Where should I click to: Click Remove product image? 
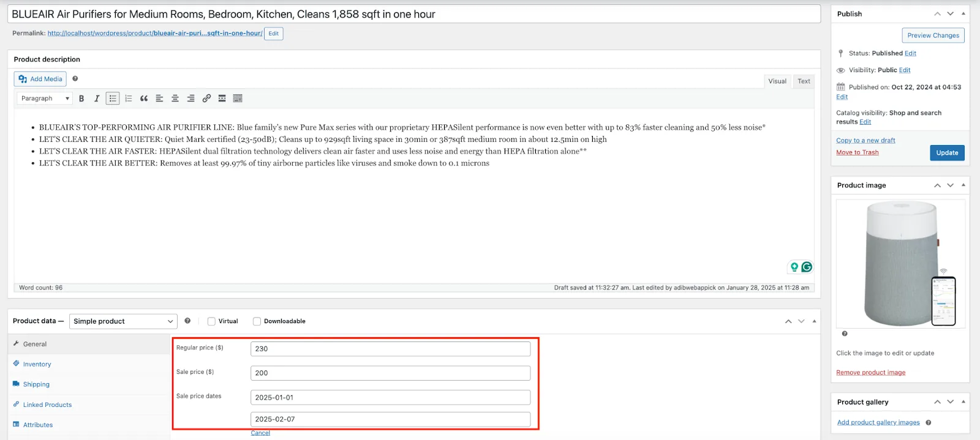point(870,373)
